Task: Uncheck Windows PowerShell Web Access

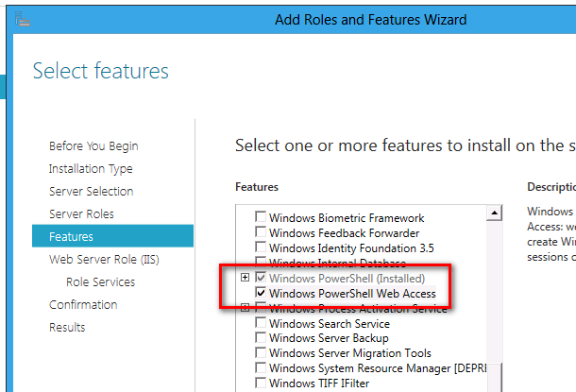Action: (262, 294)
